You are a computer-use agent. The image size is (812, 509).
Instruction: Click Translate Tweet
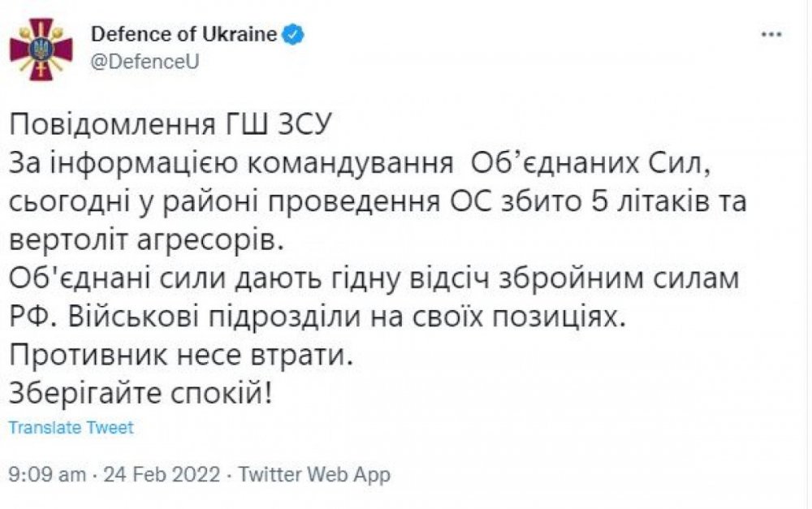71,428
